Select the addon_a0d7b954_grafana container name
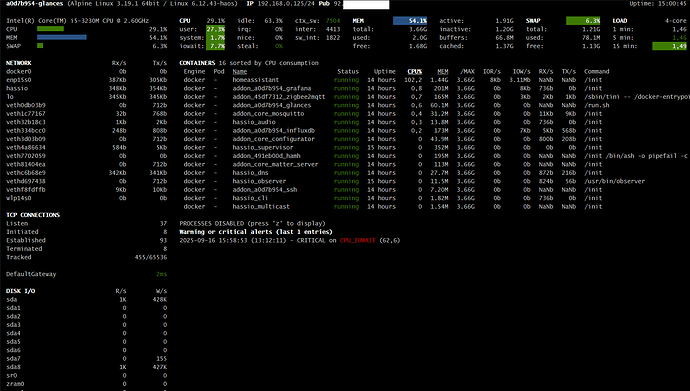 pos(272,88)
